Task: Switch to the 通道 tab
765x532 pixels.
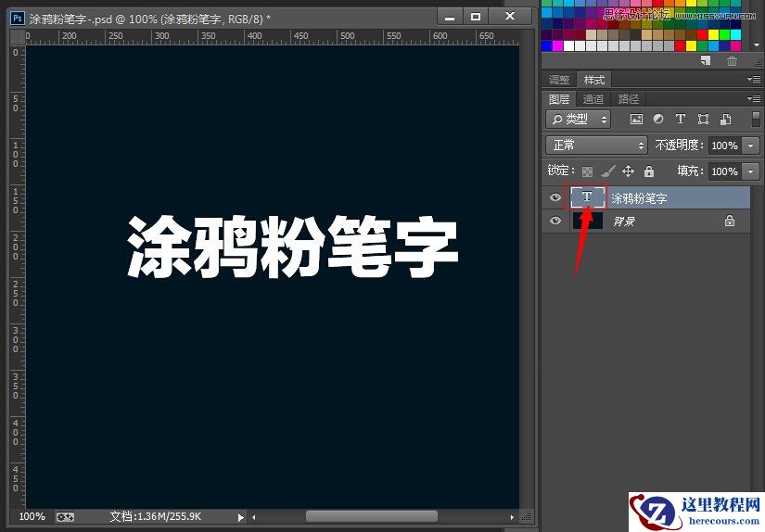Action: 593,99
